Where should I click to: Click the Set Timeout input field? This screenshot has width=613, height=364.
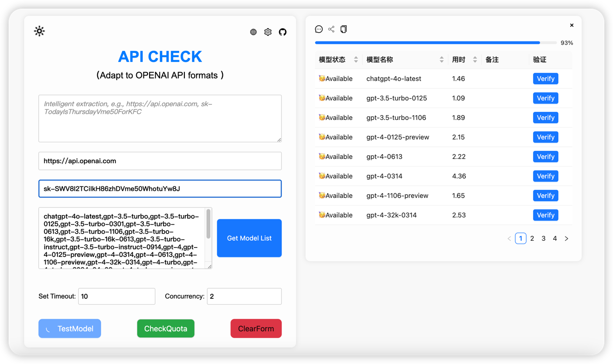pyautogui.click(x=117, y=296)
